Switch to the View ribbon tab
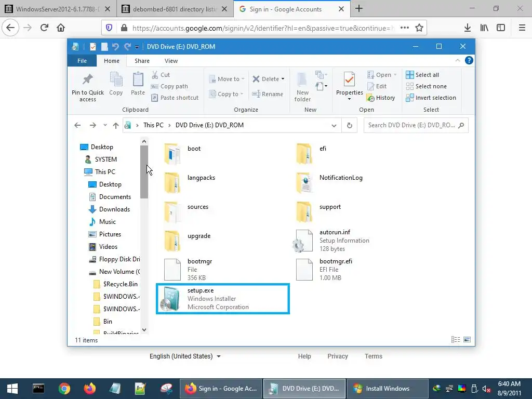 pyautogui.click(x=171, y=61)
